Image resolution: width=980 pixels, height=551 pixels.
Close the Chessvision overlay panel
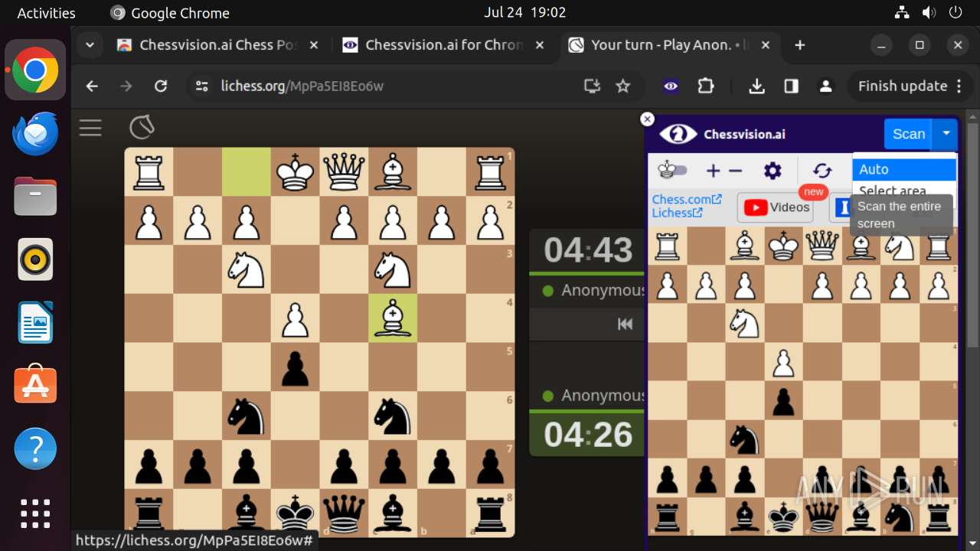pos(648,119)
